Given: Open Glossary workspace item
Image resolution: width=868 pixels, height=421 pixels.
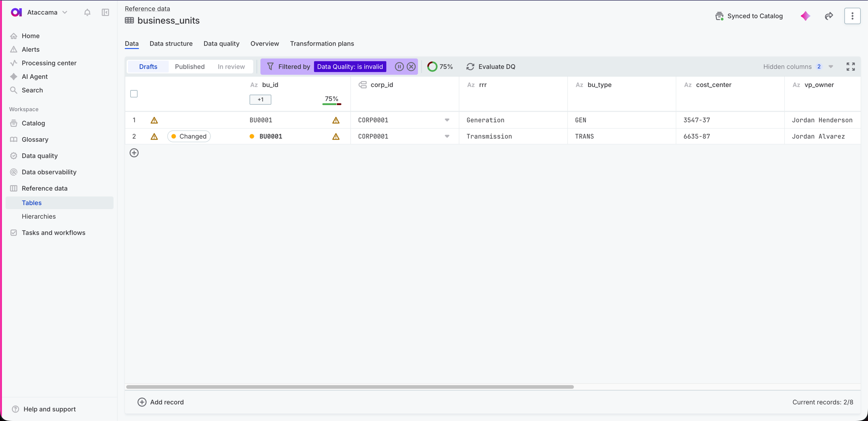Looking at the screenshot, I should 35,139.
